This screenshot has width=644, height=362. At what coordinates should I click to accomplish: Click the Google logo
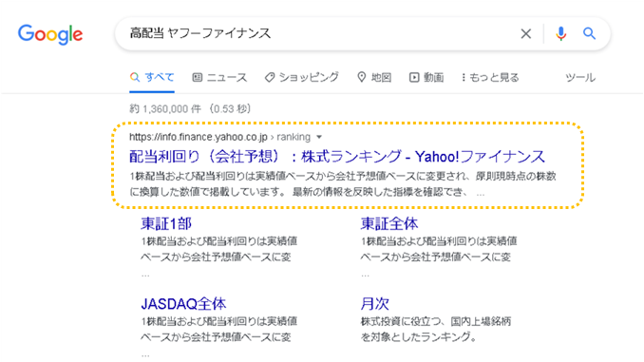click(50, 34)
